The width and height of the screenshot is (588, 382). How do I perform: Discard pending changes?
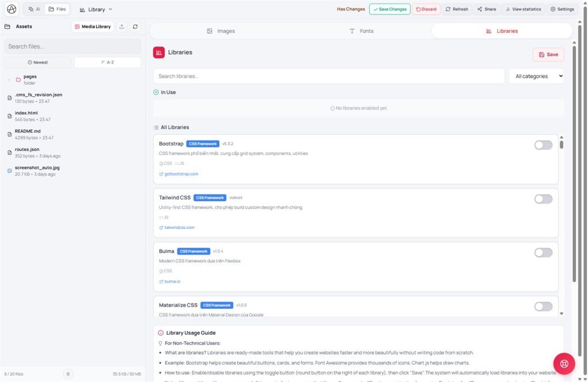[426, 9]
